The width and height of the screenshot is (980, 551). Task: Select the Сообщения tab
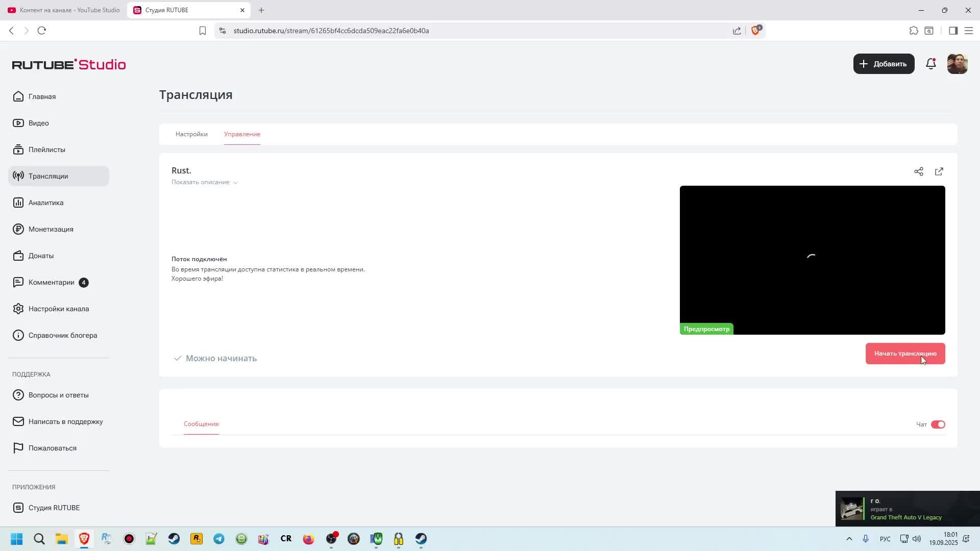[201, 424]
